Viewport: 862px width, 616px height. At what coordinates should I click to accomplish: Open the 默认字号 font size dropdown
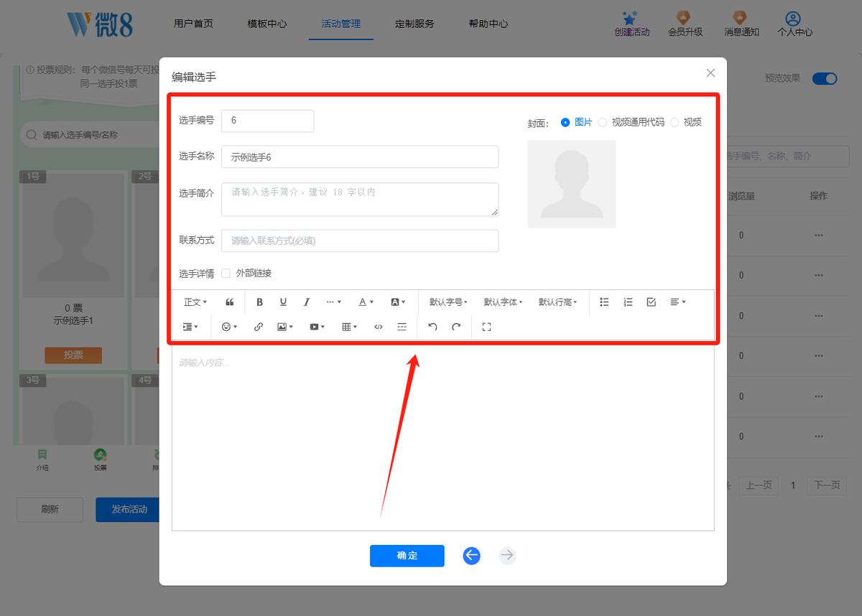448,302
